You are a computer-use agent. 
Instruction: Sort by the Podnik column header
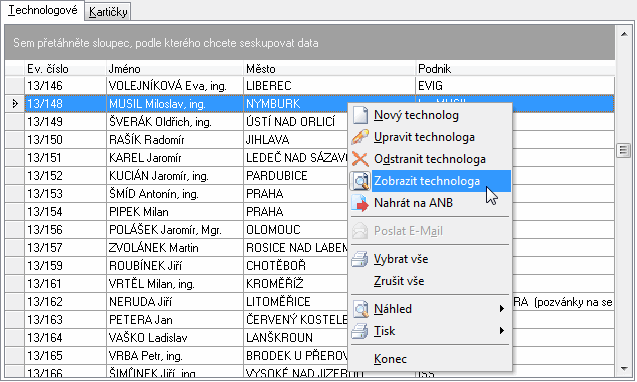click(515, 69)
